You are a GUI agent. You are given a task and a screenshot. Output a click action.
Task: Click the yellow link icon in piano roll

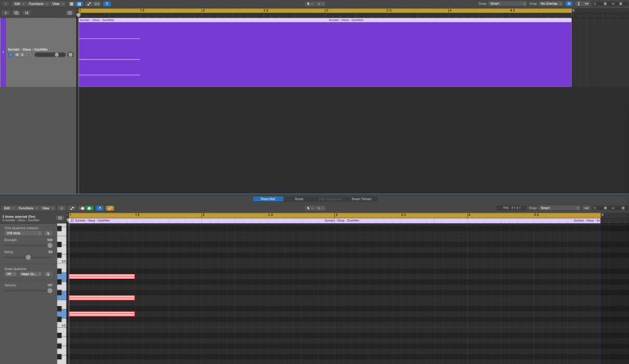pos(110,208)
